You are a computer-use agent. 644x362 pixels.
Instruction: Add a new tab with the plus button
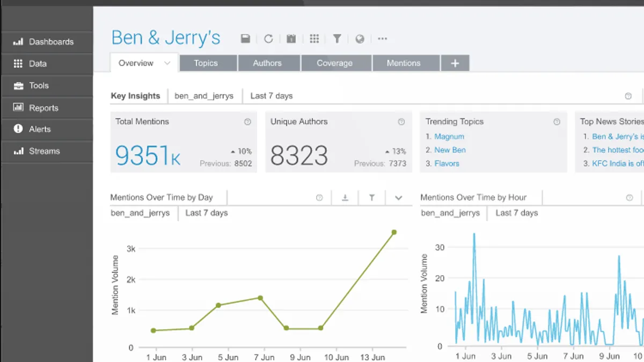455,63
